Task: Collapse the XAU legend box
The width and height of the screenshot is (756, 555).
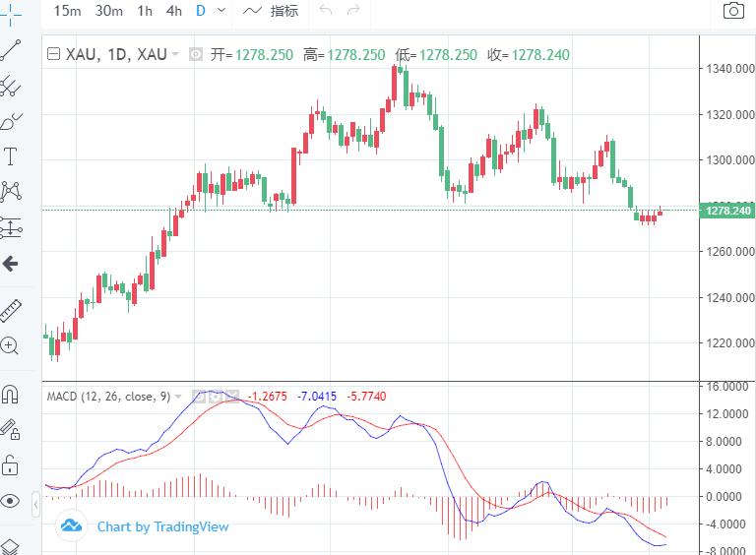Action: pos(175,54)
